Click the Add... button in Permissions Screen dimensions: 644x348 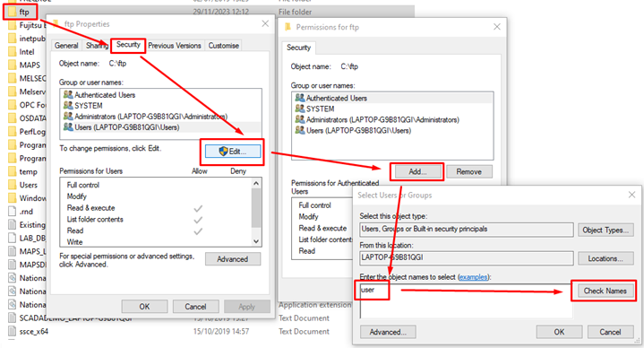click(417, 171)
